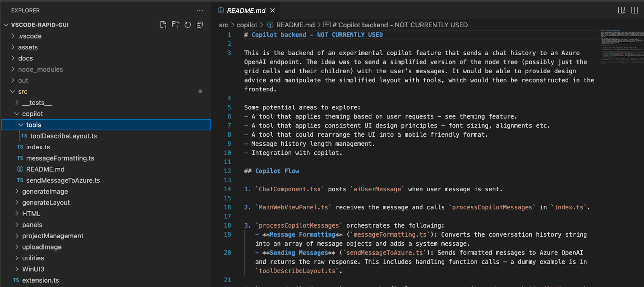Viewport: 644px width, 287px height.
Task: Click the Copilot backend heading breadcrumb
Action: 400,25
